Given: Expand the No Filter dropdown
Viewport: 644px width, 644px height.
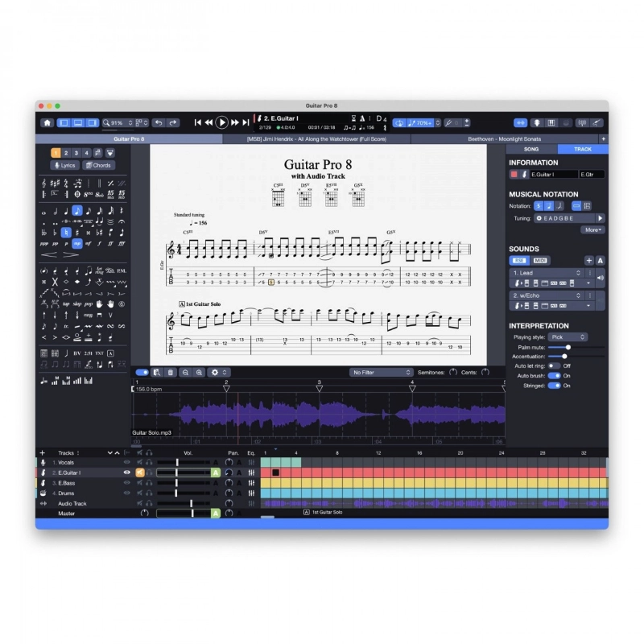Looking at the screenshot, I should point(381,373).
